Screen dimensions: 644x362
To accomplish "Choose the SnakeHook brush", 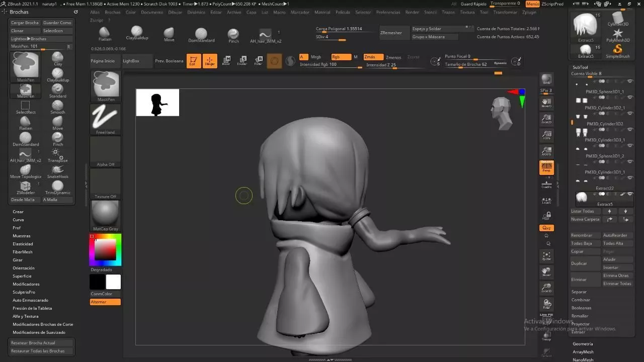I will [58, 171].
